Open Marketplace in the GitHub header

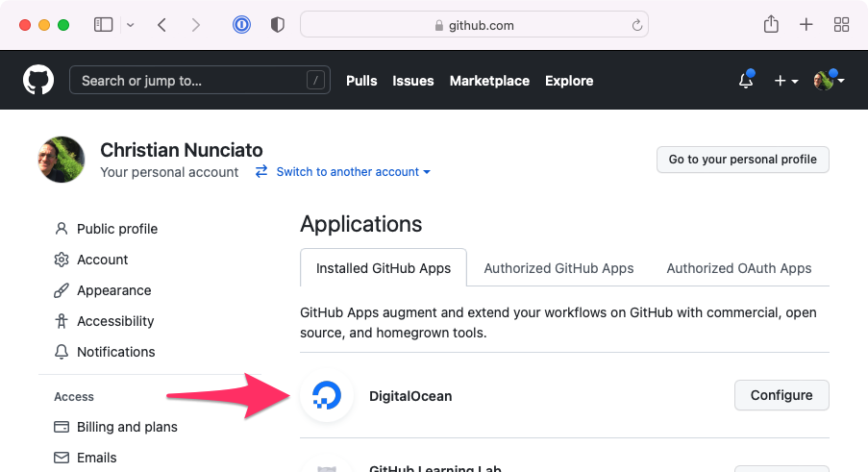[x=489, y=81]
